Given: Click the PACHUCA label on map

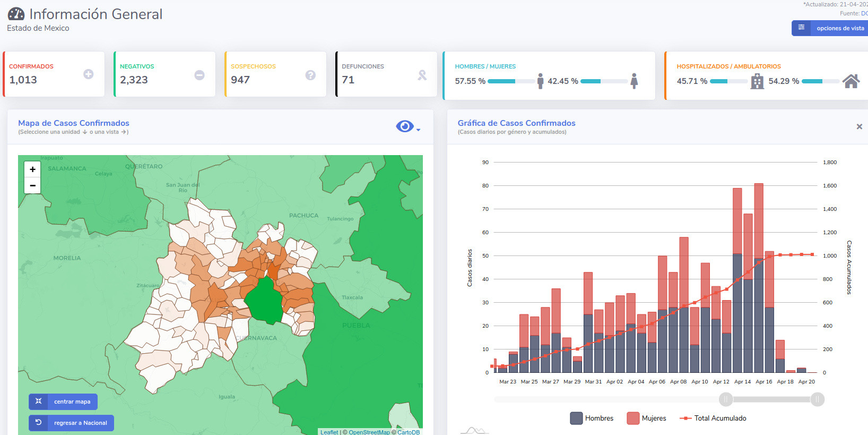Looking at the screenshot, I should coord(303,216).
